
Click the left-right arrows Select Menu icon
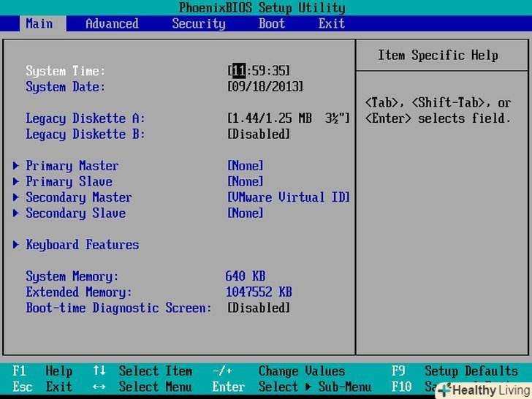[99, 387]
